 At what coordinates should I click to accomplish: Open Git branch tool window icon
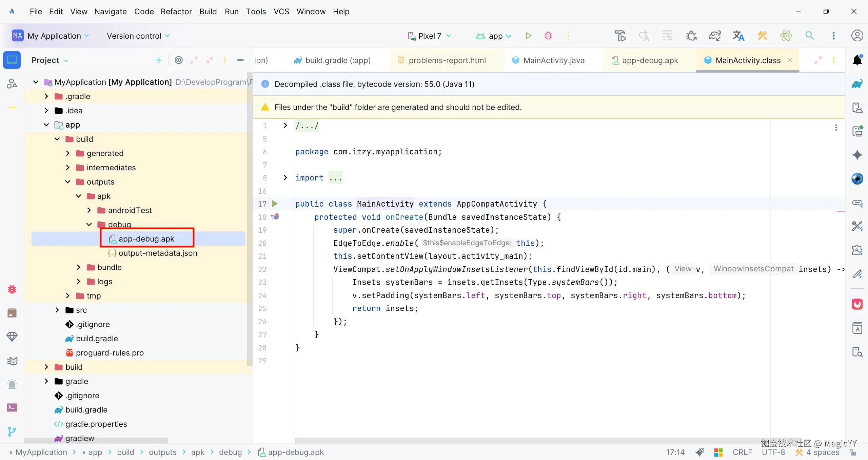coord(12,431)
